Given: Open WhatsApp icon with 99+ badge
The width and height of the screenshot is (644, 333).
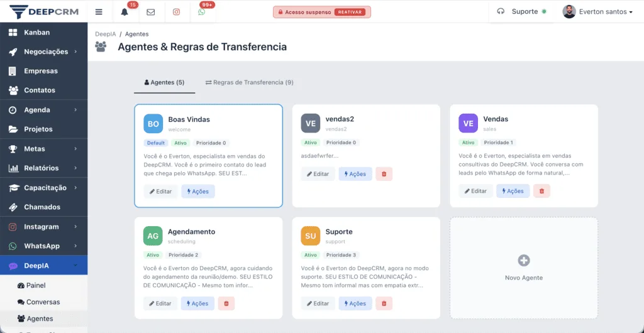Looking at the screenshot, I should click(x=201, y=12).
